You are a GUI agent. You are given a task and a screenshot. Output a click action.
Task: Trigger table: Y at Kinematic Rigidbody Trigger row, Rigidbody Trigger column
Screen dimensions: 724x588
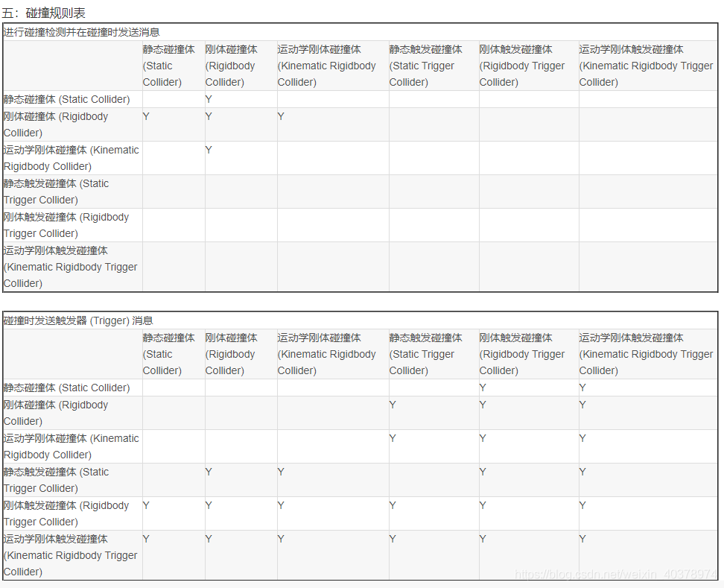483,539
